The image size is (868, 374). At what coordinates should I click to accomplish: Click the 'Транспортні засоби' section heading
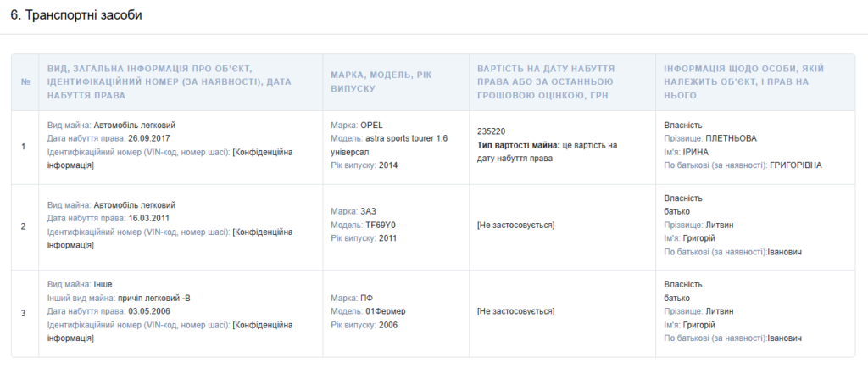(x=76, y=16)
